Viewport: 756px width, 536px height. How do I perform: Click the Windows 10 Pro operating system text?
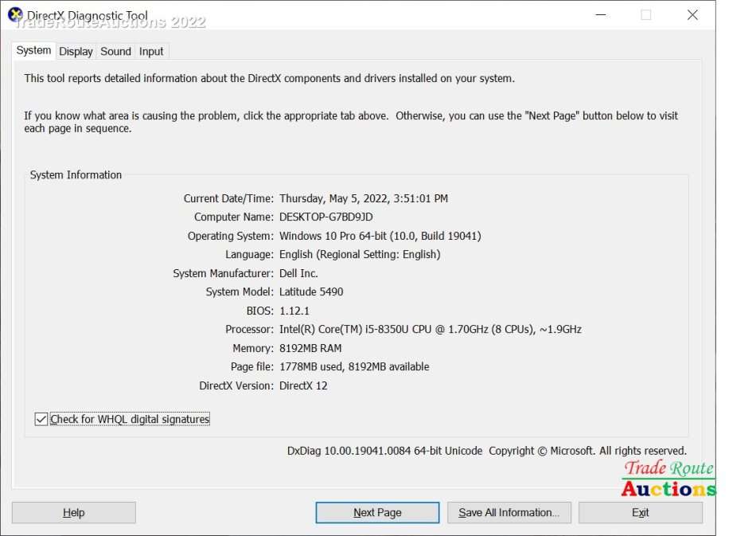tap(380, 236)
